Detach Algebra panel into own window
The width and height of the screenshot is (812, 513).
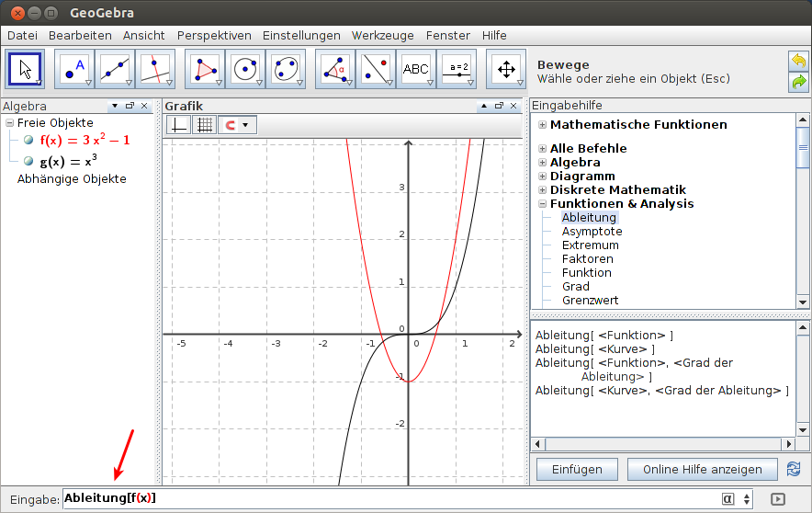pos(130,106)
